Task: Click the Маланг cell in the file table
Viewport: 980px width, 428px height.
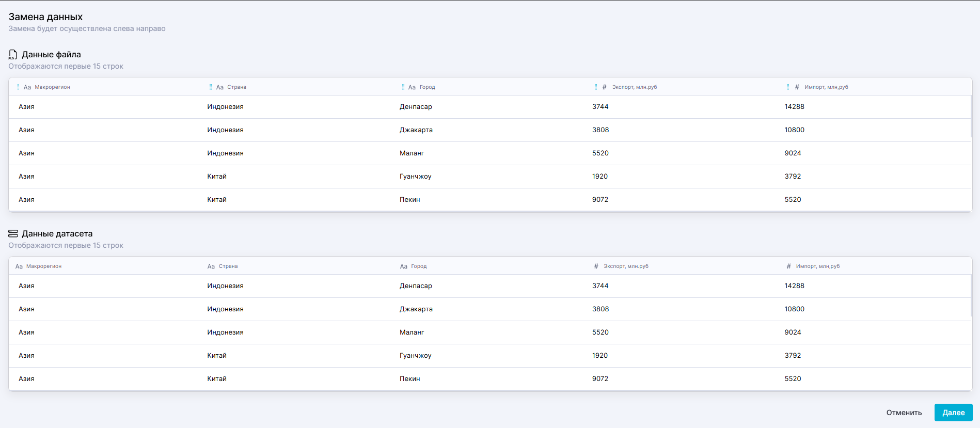Action: point(412,153)
